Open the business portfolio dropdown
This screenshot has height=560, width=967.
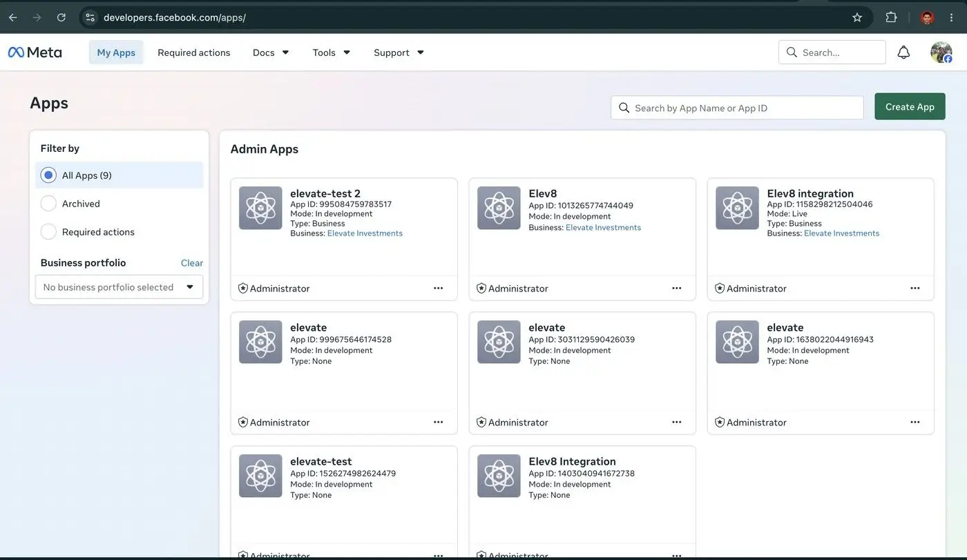click(119, 287)
